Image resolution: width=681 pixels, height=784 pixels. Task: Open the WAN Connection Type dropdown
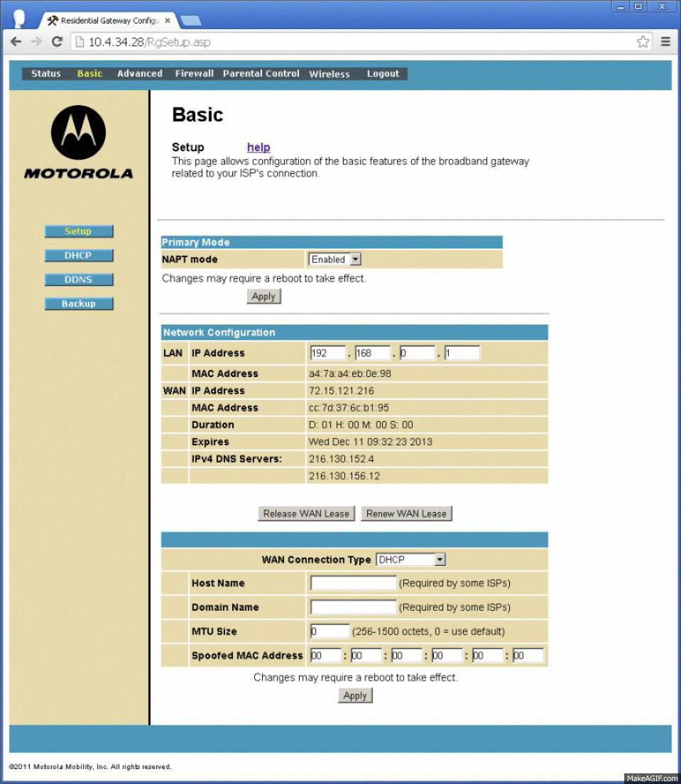coord(410,560)
